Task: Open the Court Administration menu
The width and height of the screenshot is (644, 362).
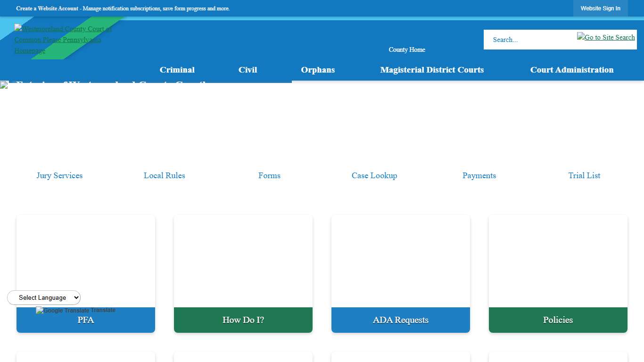Action: [572, 70]
